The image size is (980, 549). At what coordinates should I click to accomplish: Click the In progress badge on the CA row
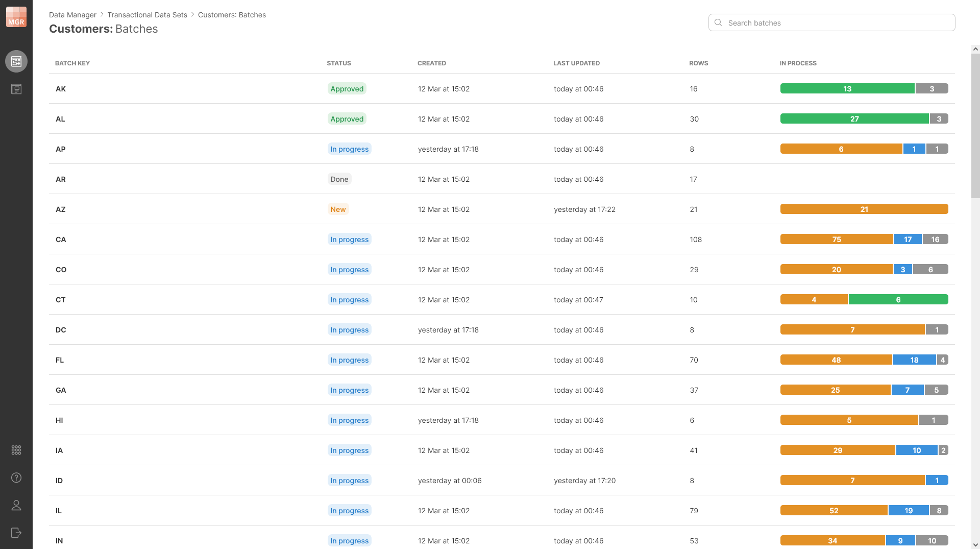coord(349,239)
